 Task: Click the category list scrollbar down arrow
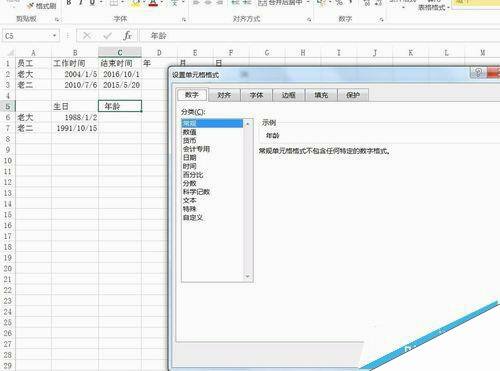point(247,276)
